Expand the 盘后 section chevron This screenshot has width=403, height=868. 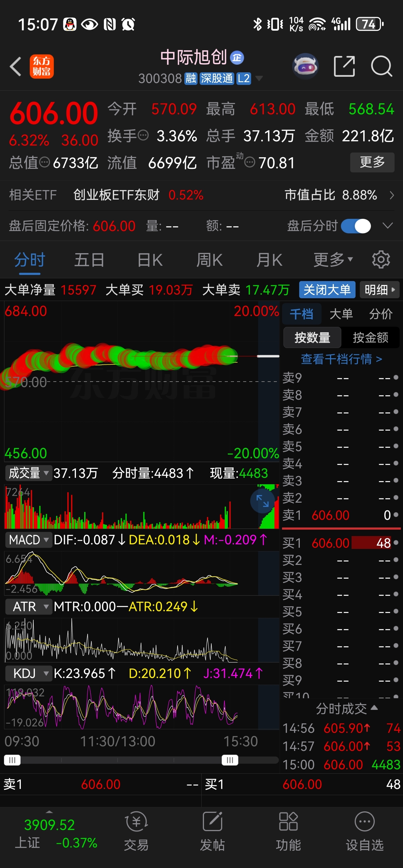[388, 225]
